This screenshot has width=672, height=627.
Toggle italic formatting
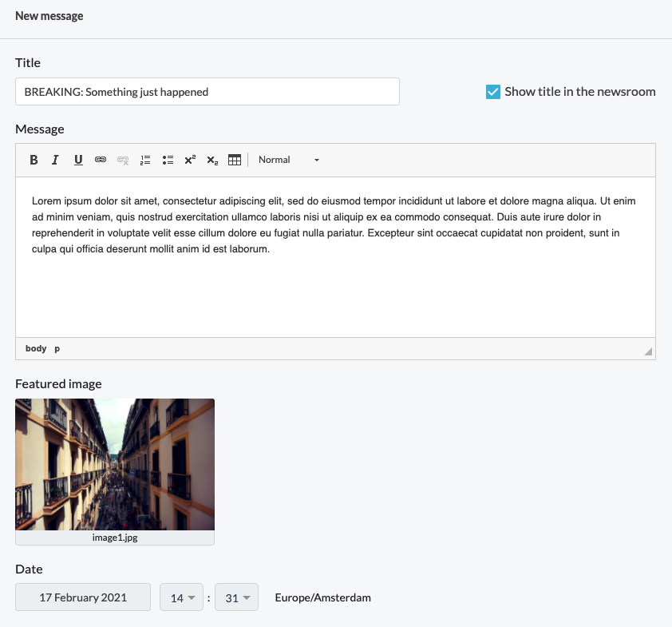(x=55, y=160)
